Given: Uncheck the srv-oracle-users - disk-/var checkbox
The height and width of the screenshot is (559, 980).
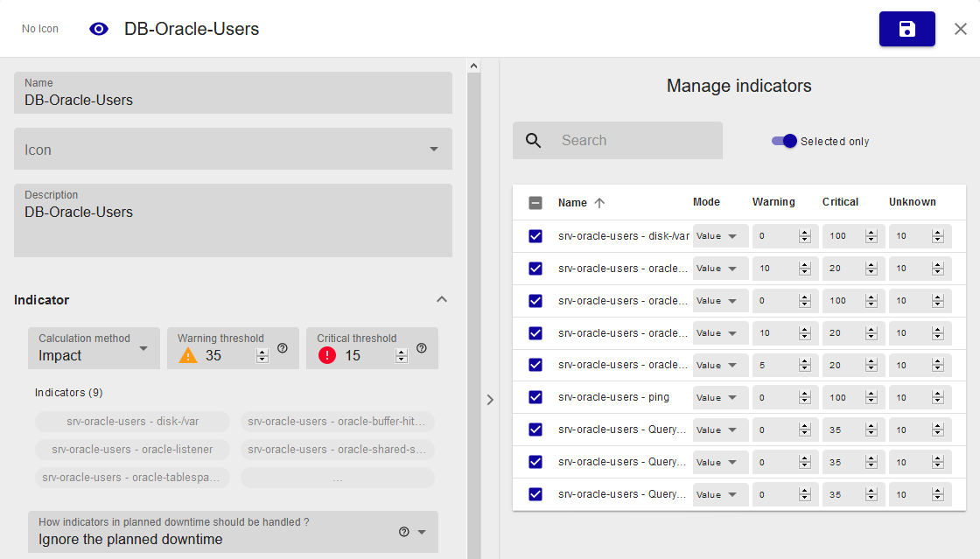Looking at the screenshot, I should [x=535, y=236].
